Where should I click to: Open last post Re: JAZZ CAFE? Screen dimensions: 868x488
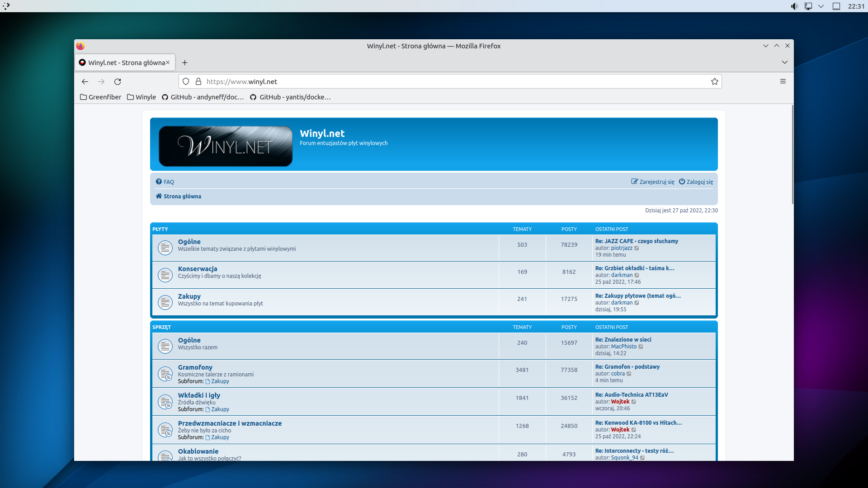click(x=637, y=241)
